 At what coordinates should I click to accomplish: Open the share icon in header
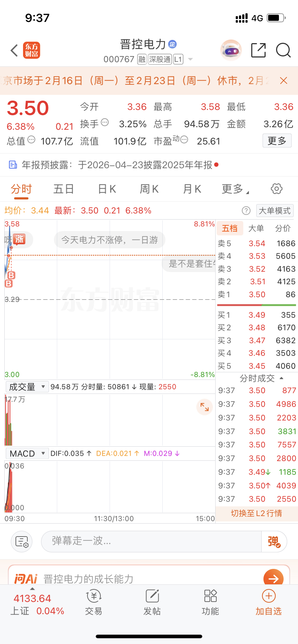click(258, 50)
